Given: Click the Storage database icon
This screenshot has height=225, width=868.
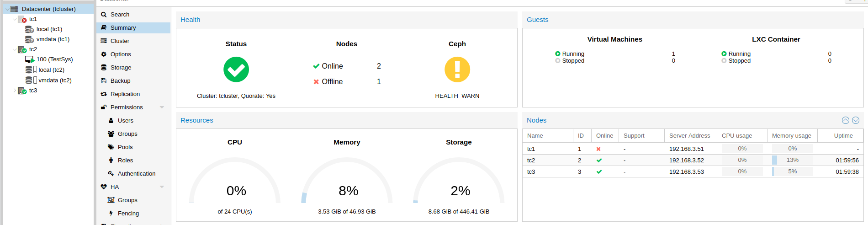Looking at the screenshot, I should [104, 68].
